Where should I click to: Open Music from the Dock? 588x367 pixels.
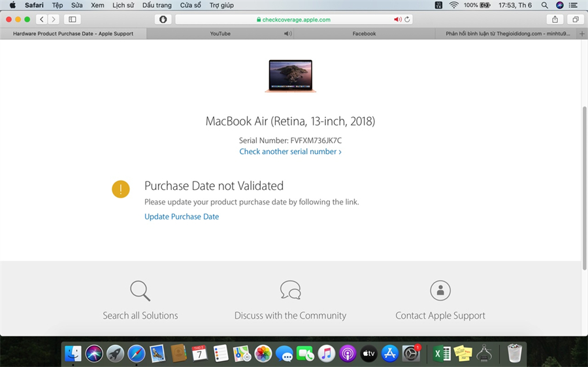coord(327,353)
